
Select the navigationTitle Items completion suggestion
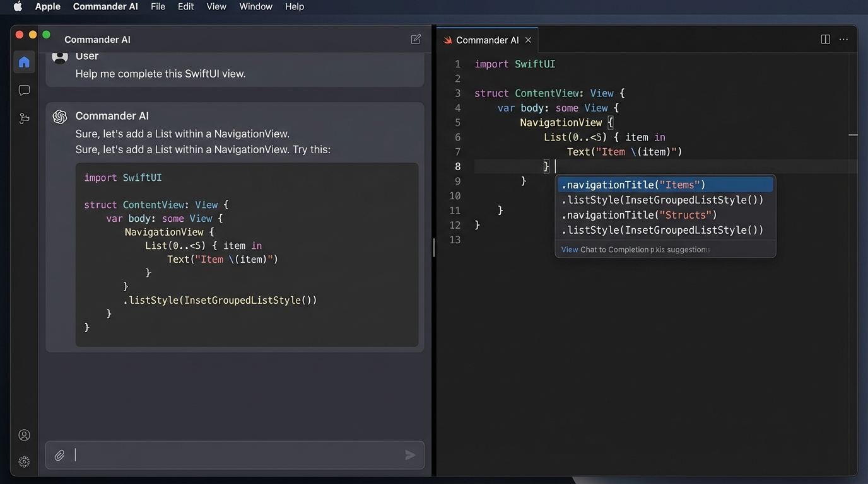[x=633, y=185]
